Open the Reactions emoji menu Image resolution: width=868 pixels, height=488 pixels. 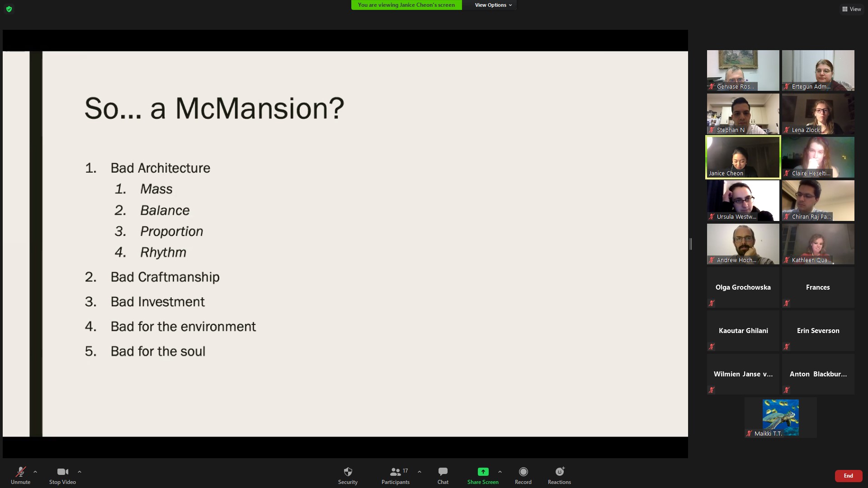coord(559,475)
